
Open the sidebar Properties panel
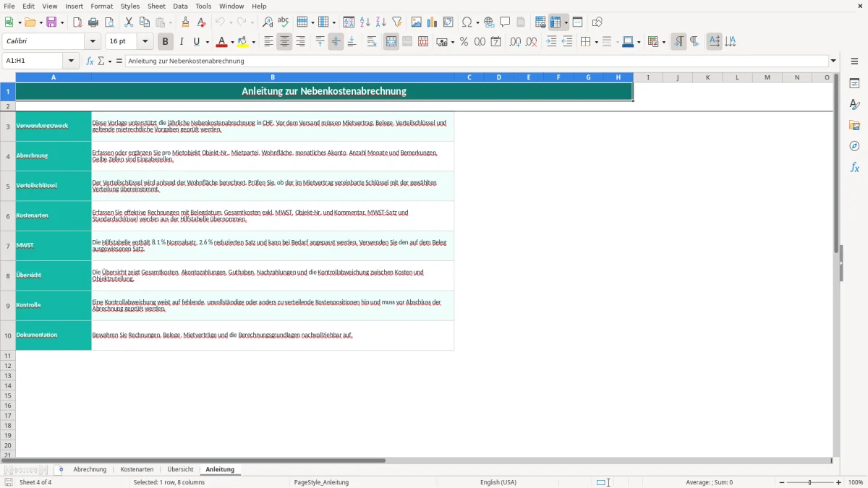click(854, 83)
